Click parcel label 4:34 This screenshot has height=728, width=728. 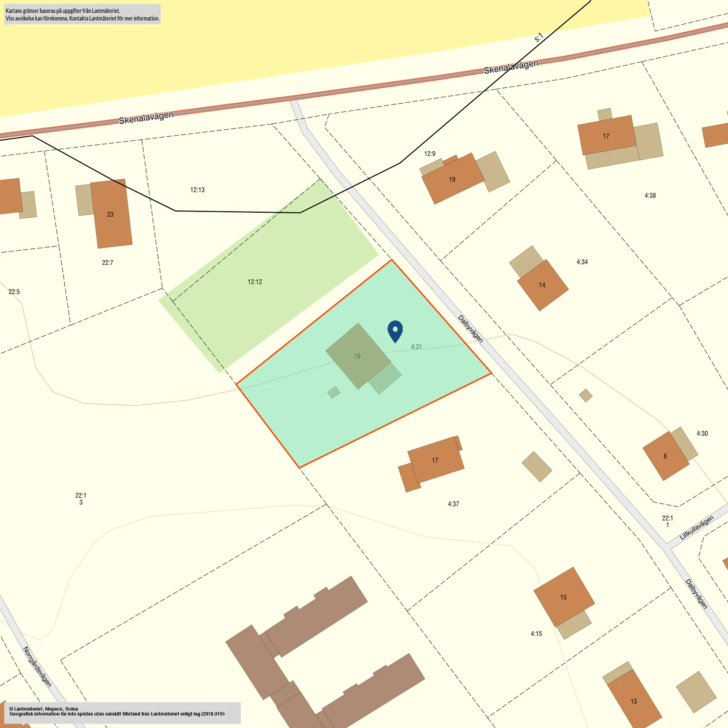pyautogui.click(x=582, y=262)
